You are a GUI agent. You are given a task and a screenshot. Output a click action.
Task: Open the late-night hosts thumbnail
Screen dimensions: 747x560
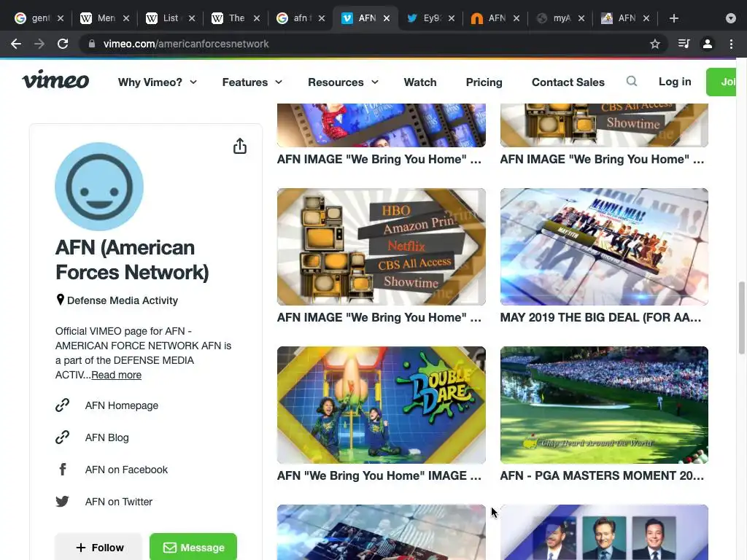coord(604,532)
